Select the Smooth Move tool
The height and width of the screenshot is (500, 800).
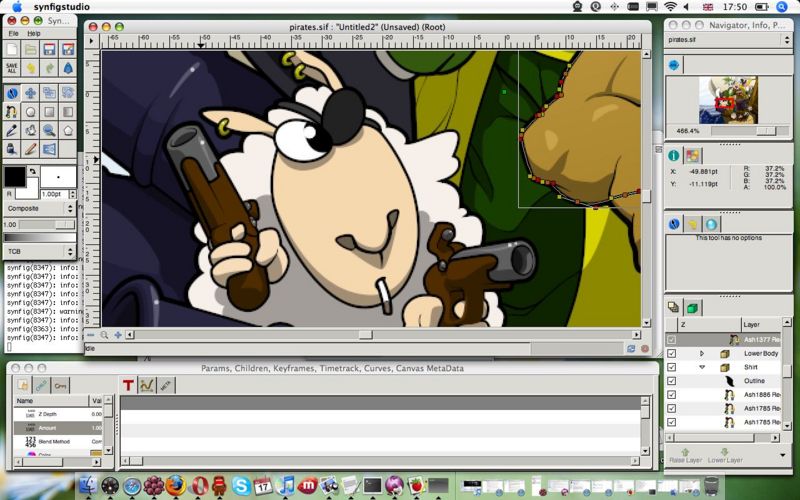point(31,93)
